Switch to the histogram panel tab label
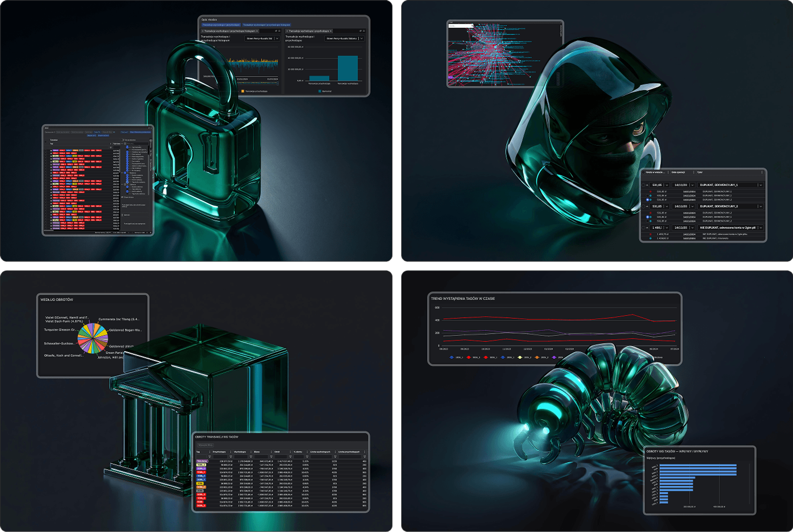Image resolution: width=793 pixels, height=532 pixels. tap(230, 31)
